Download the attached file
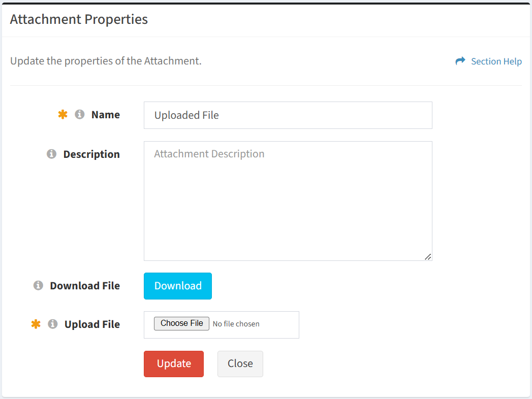The height and width of the screenshot is (399, 532). click(x=178, y=286)
